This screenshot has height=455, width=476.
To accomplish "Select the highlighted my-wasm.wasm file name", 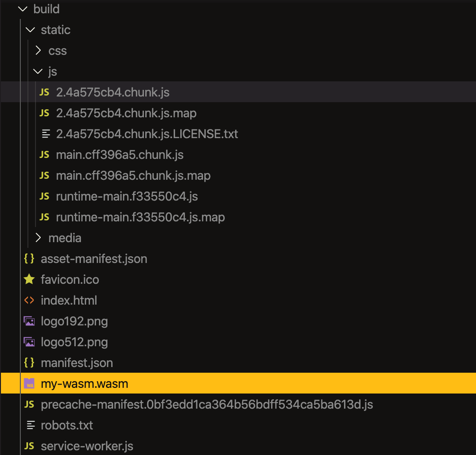I will click(x=84, y=384).
